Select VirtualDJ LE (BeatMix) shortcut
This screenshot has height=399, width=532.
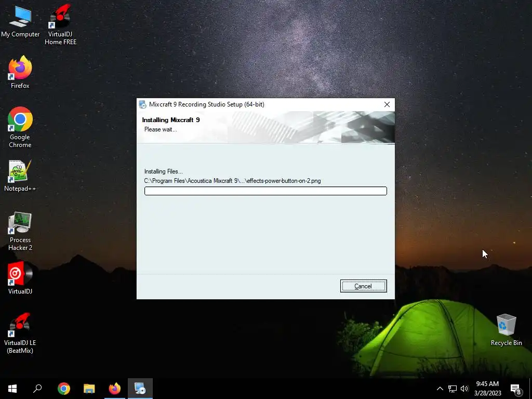[20, 333]
